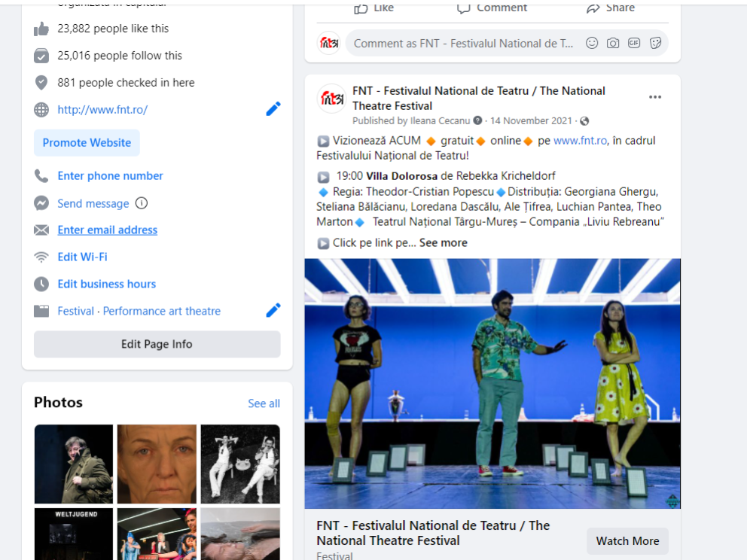This screenshot has height=560, width=747.
Task: Insert a GIF using the GIF icon
Action: point(634,44)
